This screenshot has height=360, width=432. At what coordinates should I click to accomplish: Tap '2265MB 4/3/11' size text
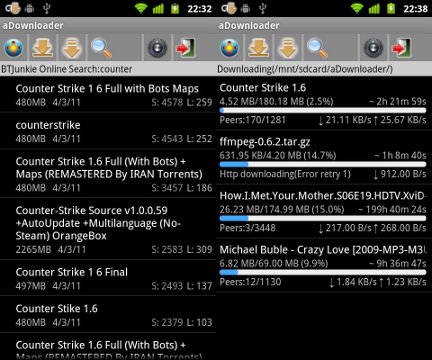pos(51,249)
